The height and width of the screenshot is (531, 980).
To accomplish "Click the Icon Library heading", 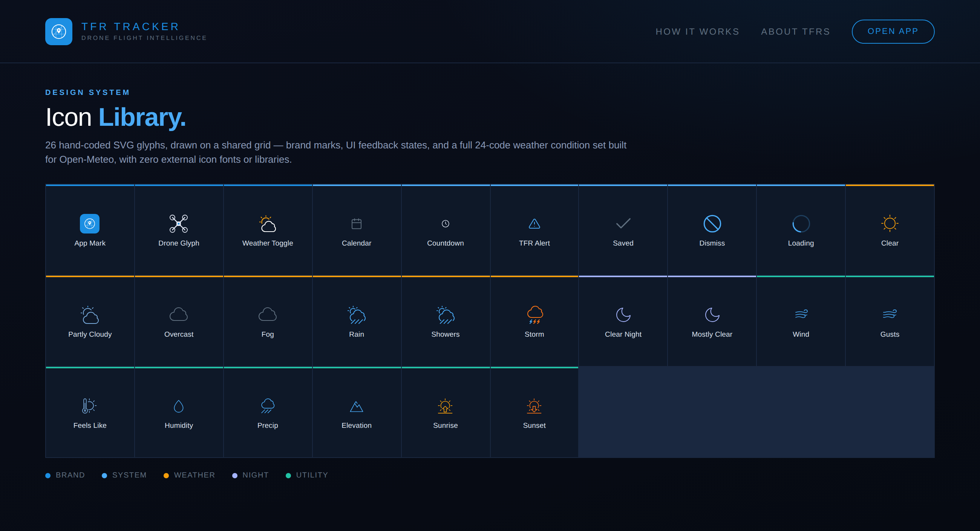I will click(116, 117).
